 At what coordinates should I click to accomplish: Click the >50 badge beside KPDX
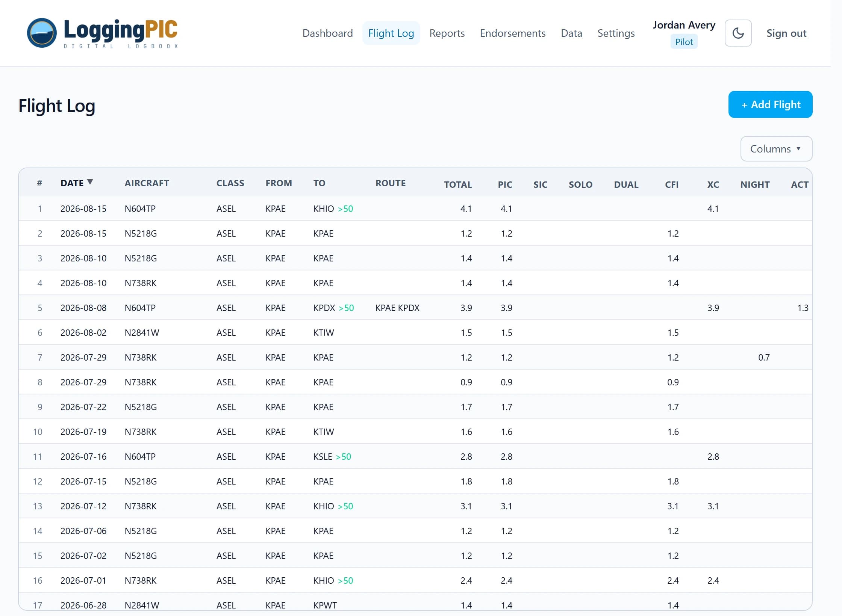point(346,308)
